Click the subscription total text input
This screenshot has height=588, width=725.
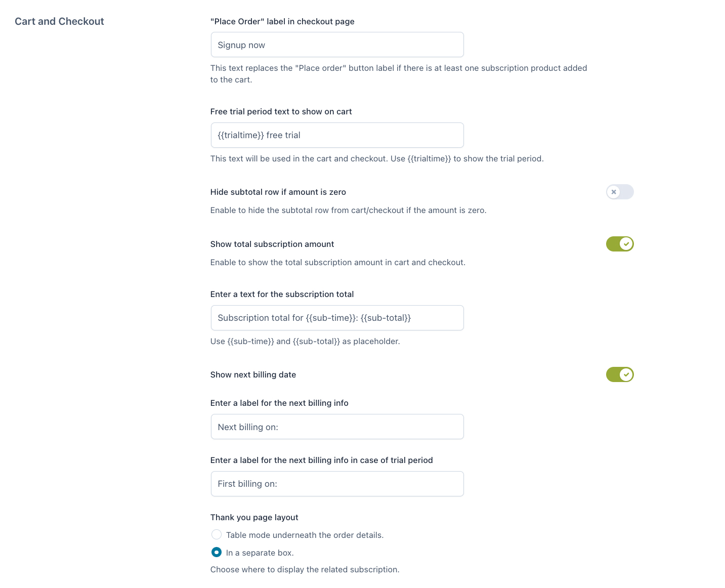click(x=337, y=318)
